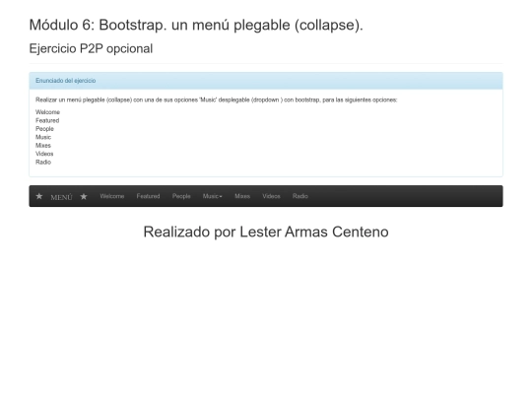Click the 'Mixes' entry in the options list
The height and width of the screenshot is (399, 532).
click(43, 146)
